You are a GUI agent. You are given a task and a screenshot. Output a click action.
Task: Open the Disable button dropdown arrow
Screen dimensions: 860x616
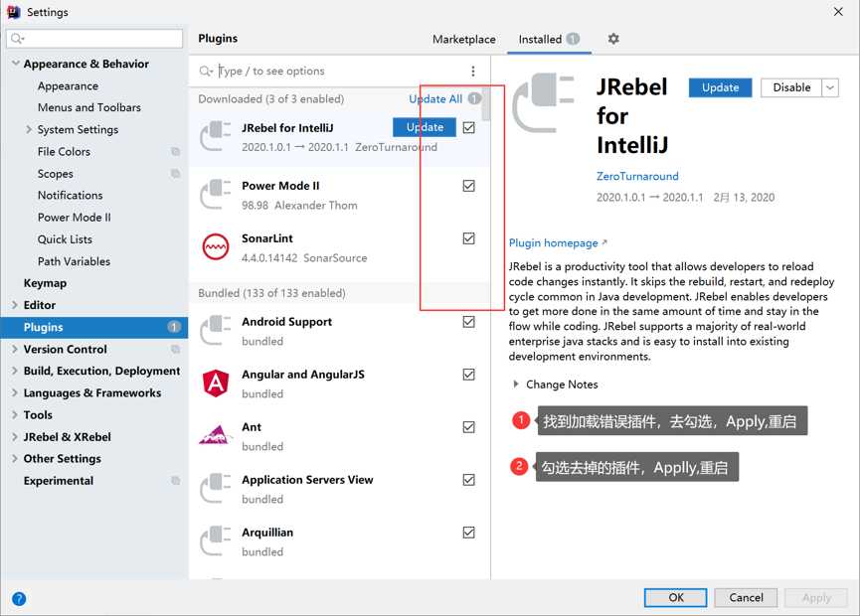830,87
